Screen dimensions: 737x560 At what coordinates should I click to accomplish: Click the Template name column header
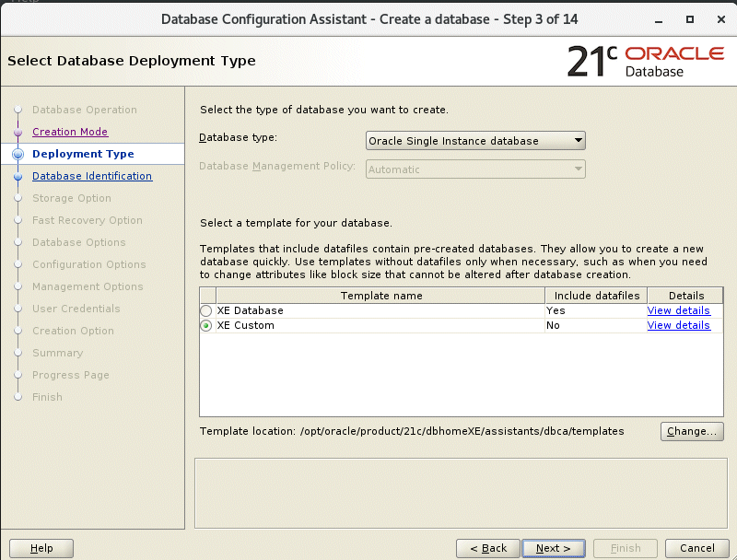coord(380,296)
